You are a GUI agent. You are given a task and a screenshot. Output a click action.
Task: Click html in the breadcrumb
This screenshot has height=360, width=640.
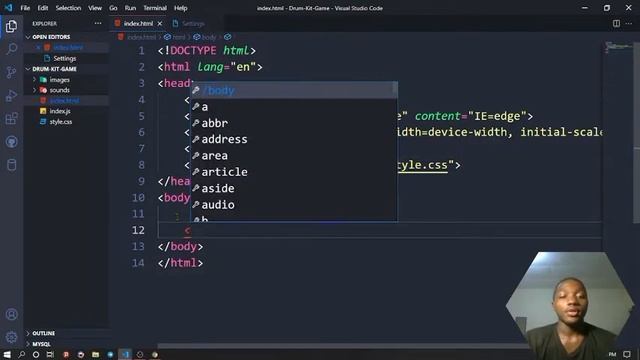click(178, 37)
